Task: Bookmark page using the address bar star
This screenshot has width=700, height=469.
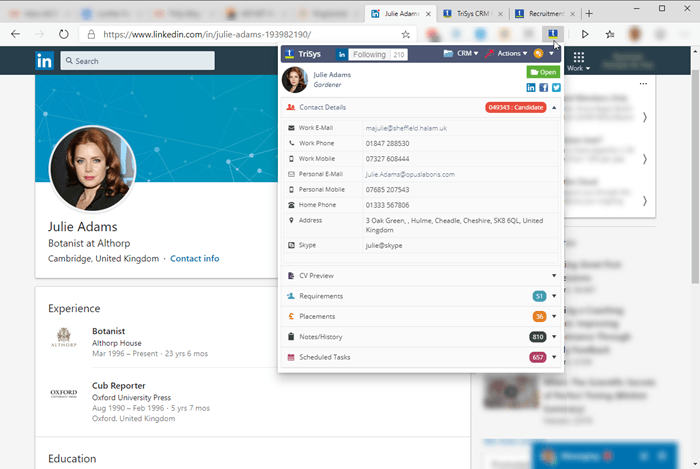Action: 405,34
